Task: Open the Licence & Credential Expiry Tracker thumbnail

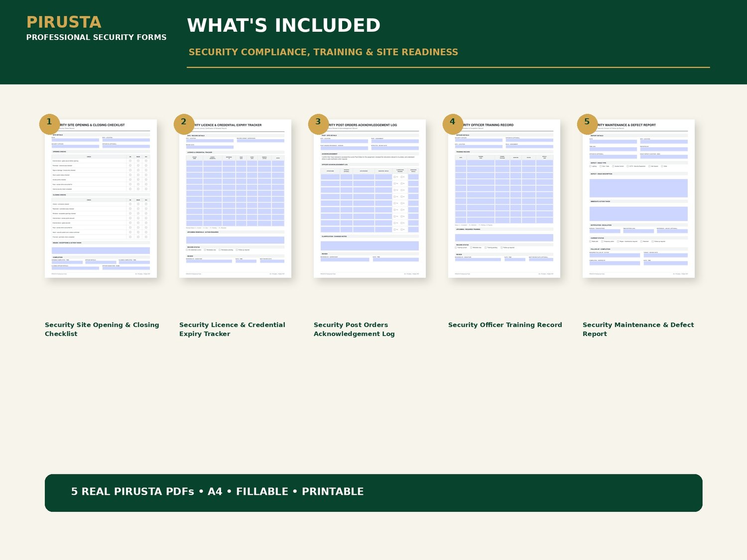Action: (x=235, y=199)
